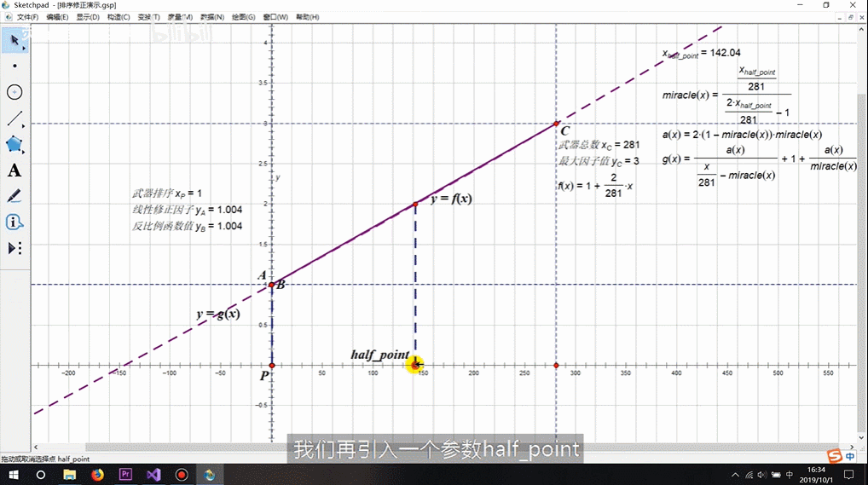868x485 pixels.
Task: Open the 变换(T) menu
Action: (149, 17)
